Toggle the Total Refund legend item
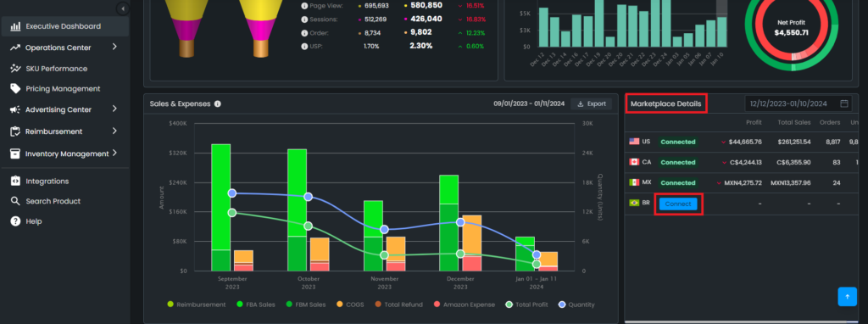This screenshot has height=324, width=868. tap(398, 304)
